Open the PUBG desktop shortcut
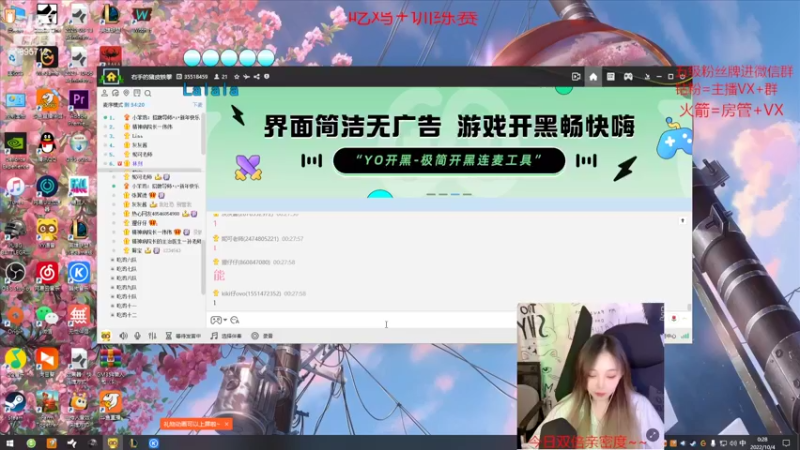 click(x=15, y=230)
